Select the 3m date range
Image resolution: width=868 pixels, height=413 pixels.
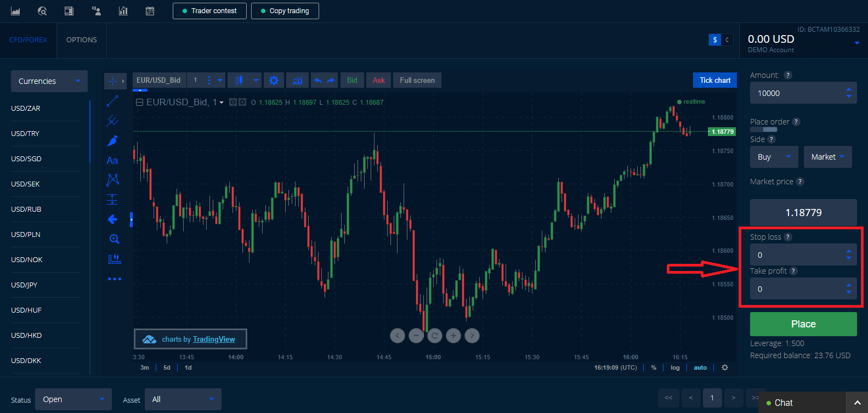[x=145, y=367]
